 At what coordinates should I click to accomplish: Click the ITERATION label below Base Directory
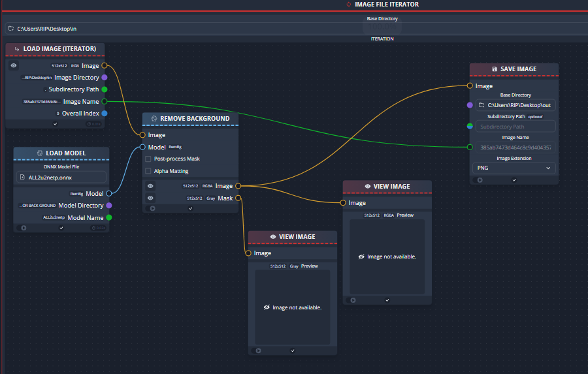point(382,39)
